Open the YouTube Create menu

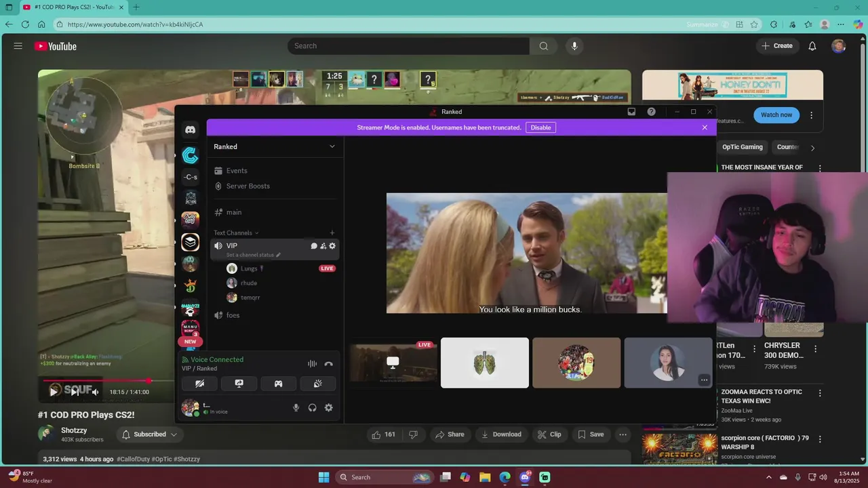click(777, 46)
